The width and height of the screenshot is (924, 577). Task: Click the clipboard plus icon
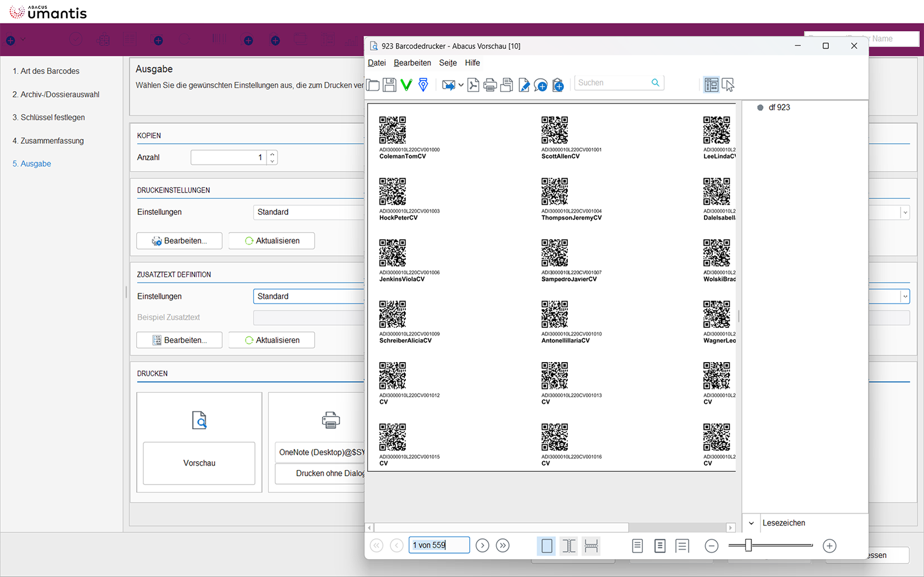[558, 85]
